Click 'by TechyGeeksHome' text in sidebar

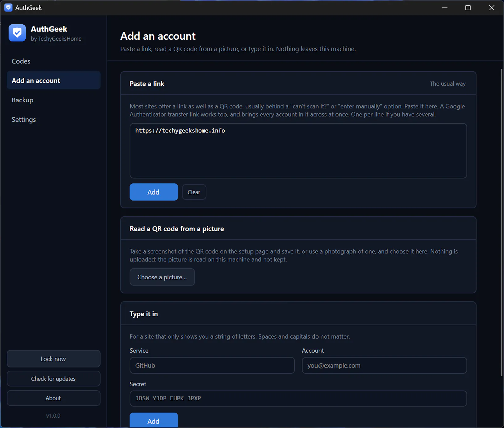tap(56, 39)
